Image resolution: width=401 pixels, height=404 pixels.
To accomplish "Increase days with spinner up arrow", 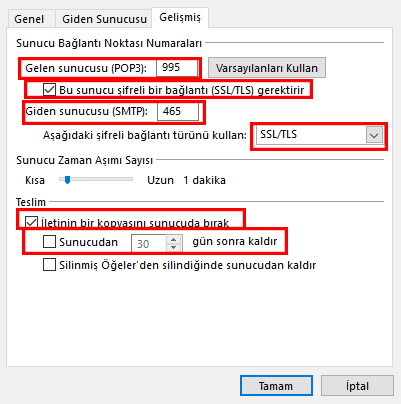I will [x=174, y=239].
